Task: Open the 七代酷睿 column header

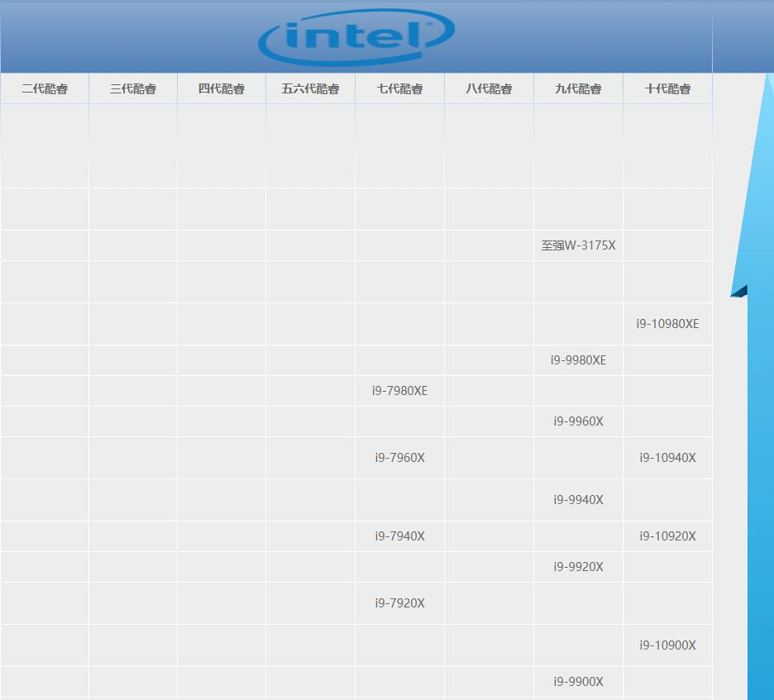Action: pos(399,88)
